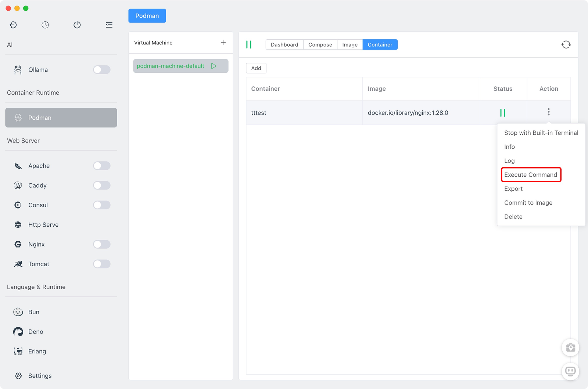Click the back arrow icon in sidebar header
The width and height of the screenshot is (588, 389).
13,25
